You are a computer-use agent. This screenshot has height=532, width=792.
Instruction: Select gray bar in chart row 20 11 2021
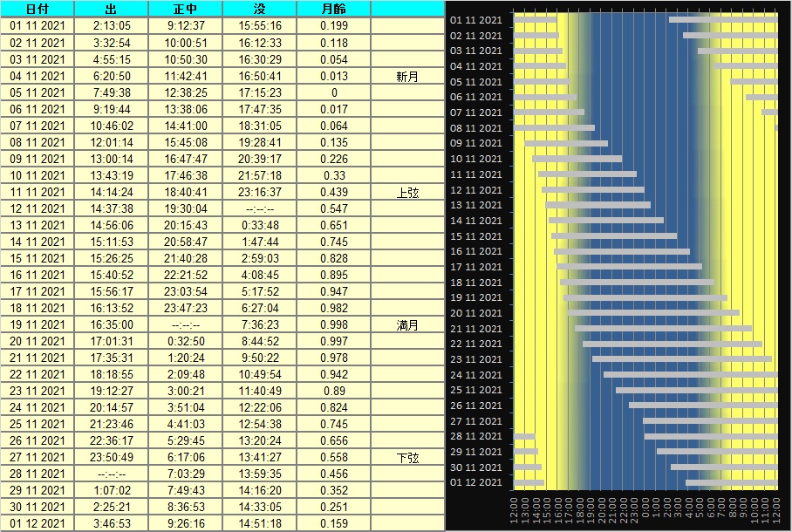pos(652,312)
